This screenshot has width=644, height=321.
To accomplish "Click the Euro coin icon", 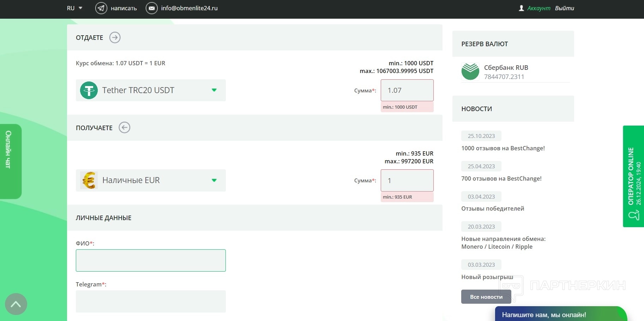I will (89, 180).
